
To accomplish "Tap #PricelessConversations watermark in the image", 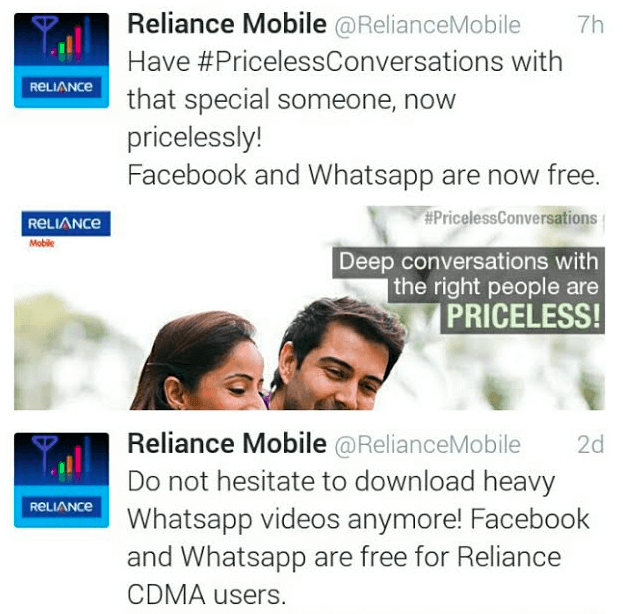I will [511, 218].
